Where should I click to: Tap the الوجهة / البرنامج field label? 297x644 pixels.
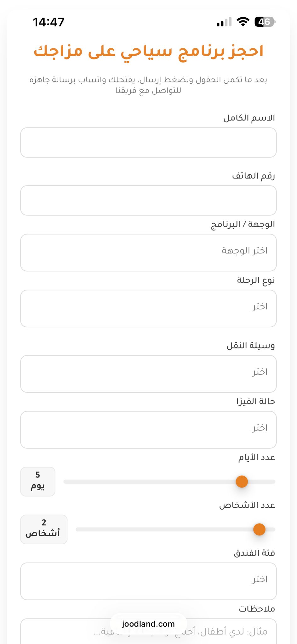(x=243, y=224)
